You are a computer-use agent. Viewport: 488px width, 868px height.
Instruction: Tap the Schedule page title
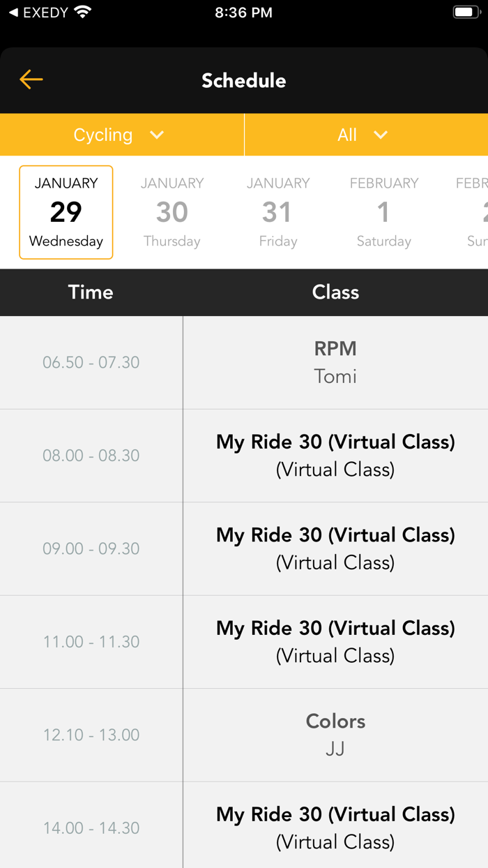244,80
